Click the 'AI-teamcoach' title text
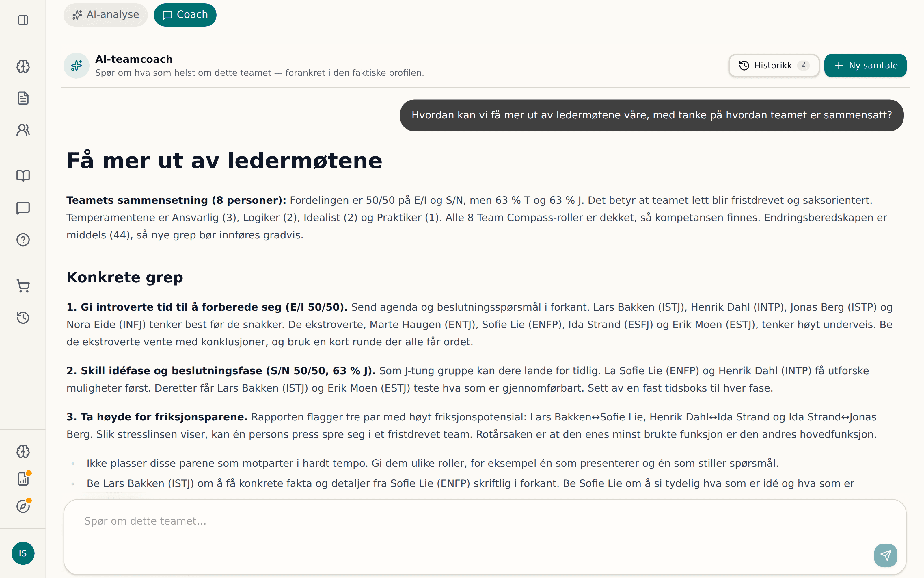 coord(134,59)
